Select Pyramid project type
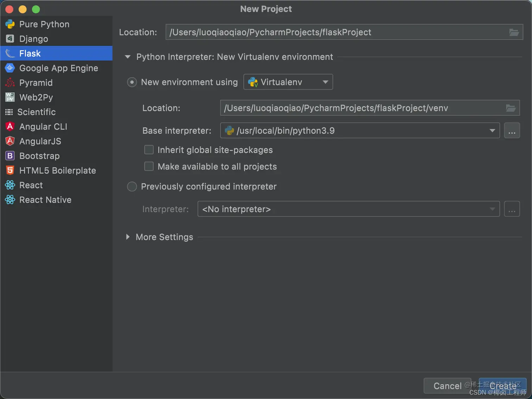This screenshot has height=399, width=532. point(56,83)
